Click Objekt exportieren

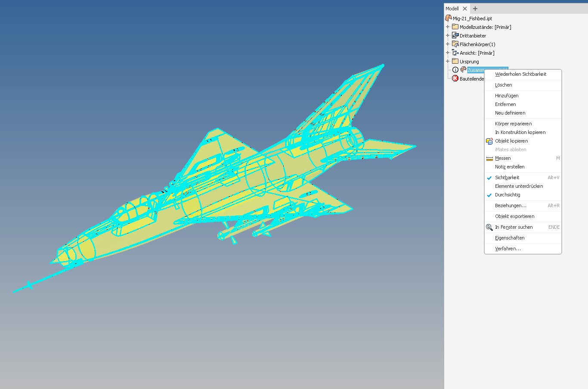pyautogui.click(x=515, y=216)
